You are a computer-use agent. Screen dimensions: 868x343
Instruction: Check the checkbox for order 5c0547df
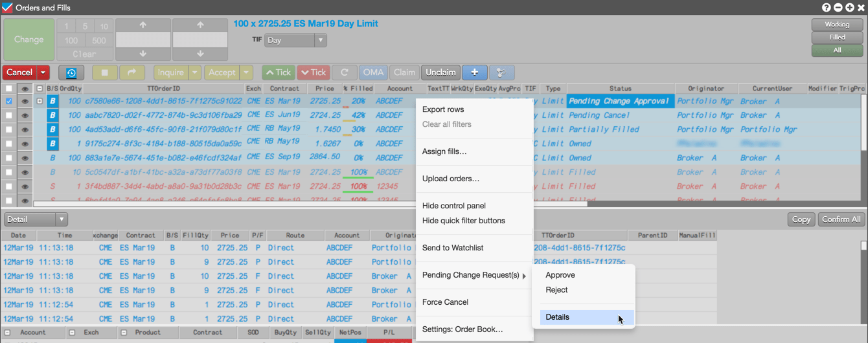(8, 172)
